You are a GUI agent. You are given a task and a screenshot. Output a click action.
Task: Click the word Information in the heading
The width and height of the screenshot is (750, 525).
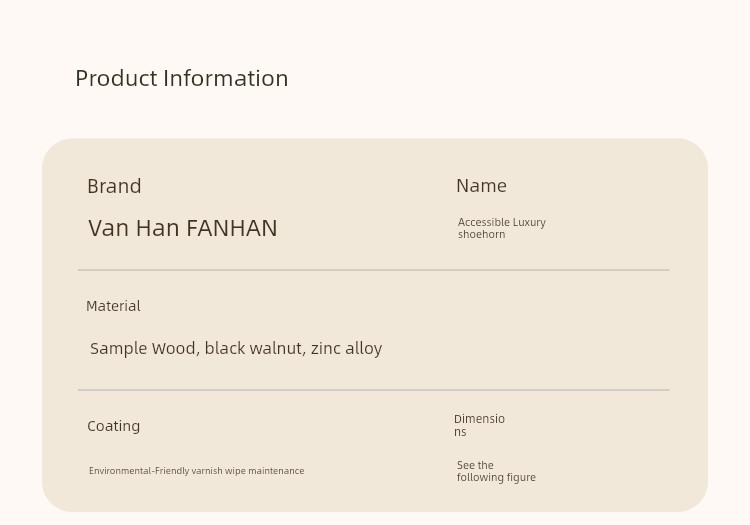[x=226, y=78]
